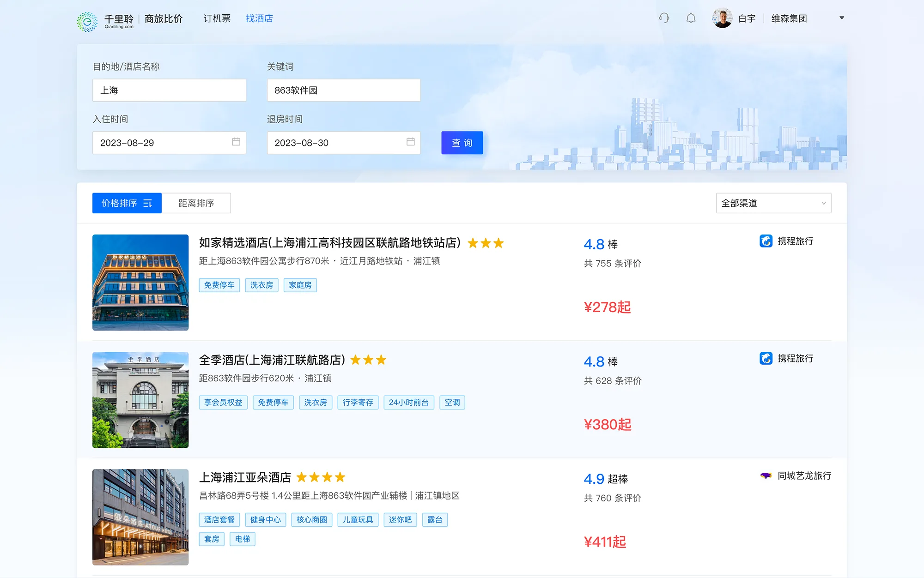Click 同城艺龙旅行 channel label
The height and width of the screenshot is (578, 924).
click(804, 476)
